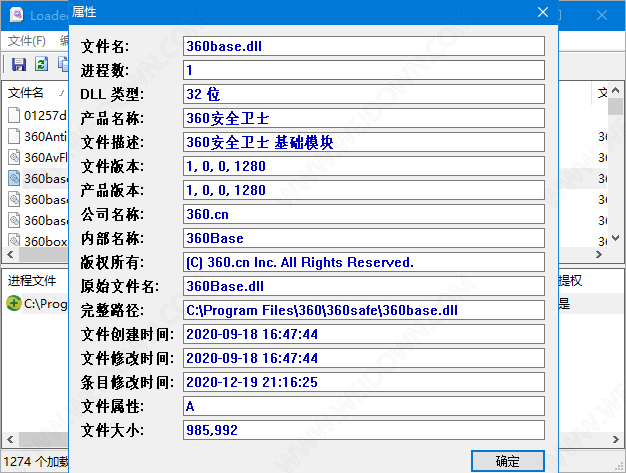The height and width of the screenshot is (473, 626).
Task: Click the left arrow of the lower horizontal scrollbar
Action: tap(10, 439)
